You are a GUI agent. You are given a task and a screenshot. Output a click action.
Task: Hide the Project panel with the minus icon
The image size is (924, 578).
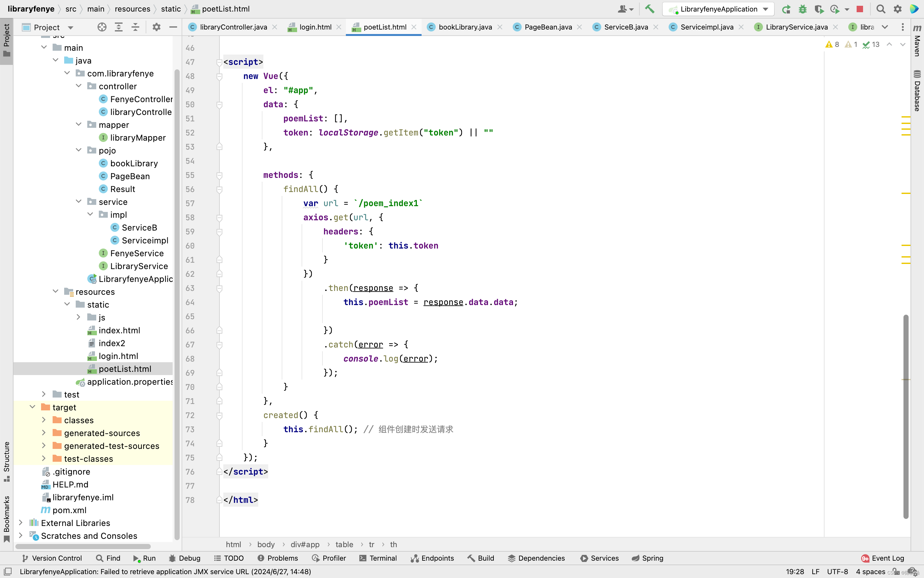click(173, 27)
